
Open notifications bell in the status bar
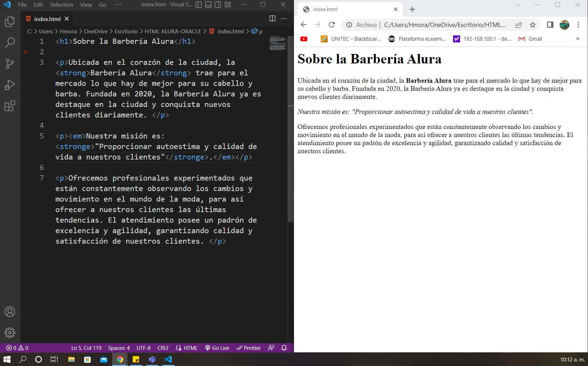coord(284,348)
